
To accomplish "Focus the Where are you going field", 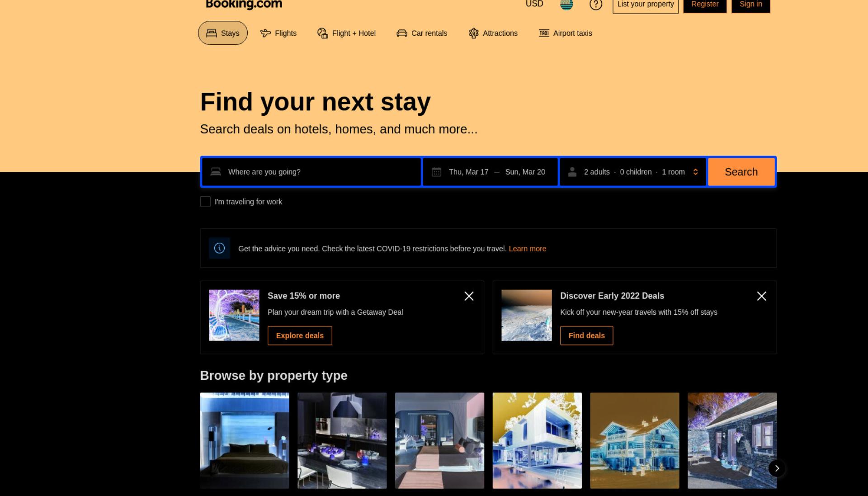I will coord(311,172).
